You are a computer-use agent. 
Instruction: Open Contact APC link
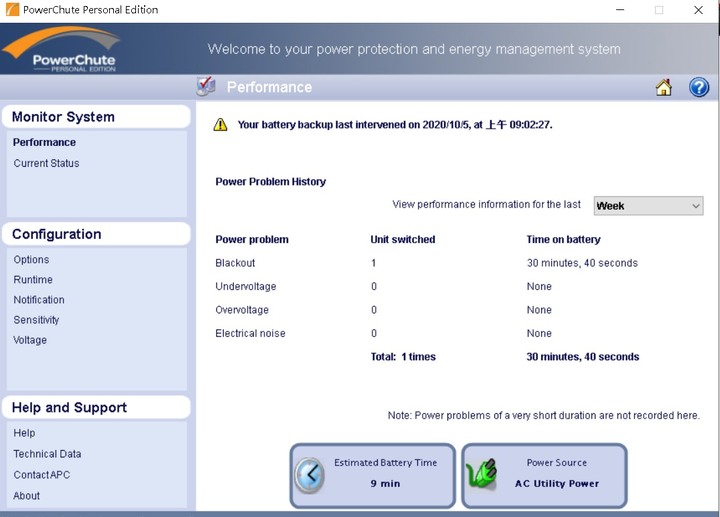point(42,475)
